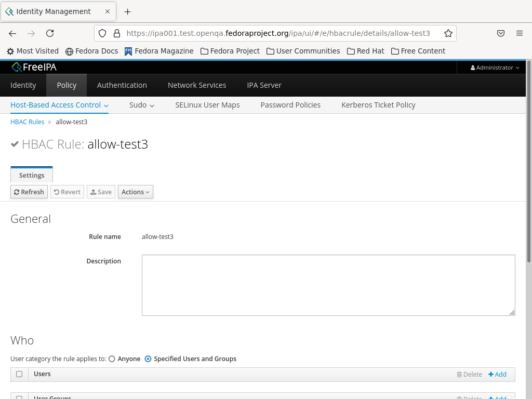Open the Free Content bookmark folder
Screen dimensions: 532x399
418,51
